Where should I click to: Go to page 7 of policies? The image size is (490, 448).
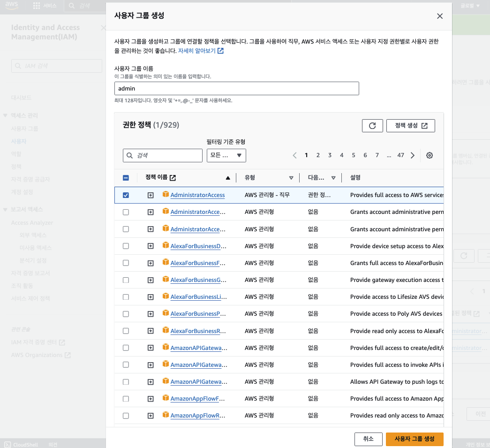377,155
